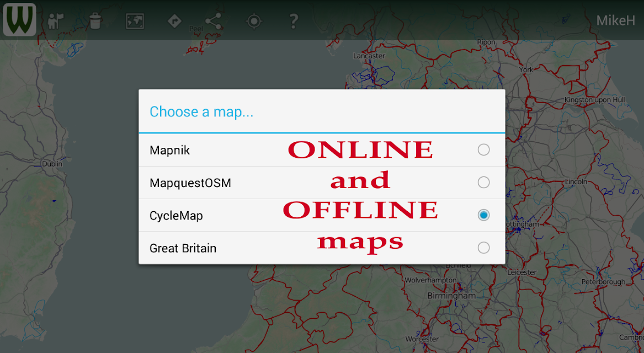Choose the Mapnik map entry
This screenshot has height=353, width=644.
coord(322,150)
